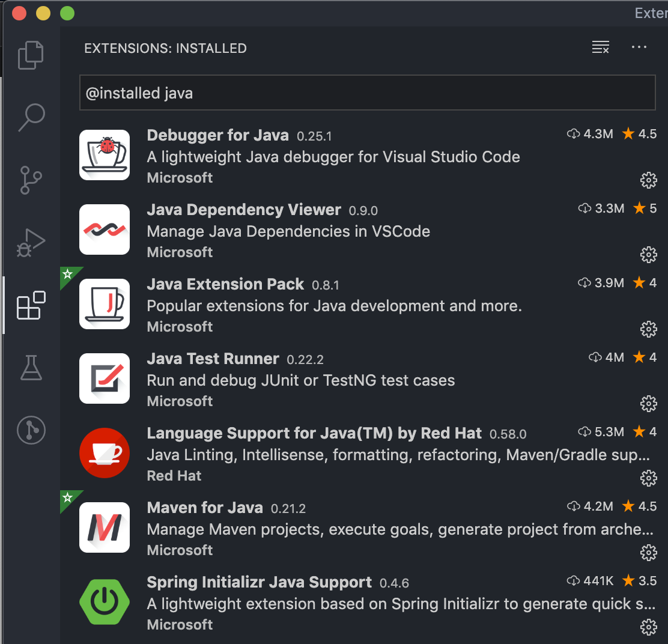
Task: Open Language Support for Java by Red Hat
Action: [314, 433]
